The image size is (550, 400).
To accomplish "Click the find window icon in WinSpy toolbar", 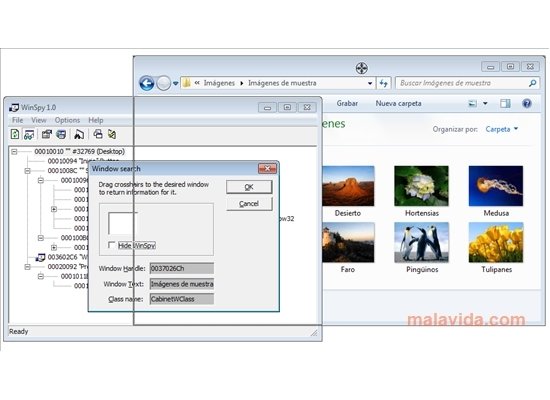I will point(79,134).
